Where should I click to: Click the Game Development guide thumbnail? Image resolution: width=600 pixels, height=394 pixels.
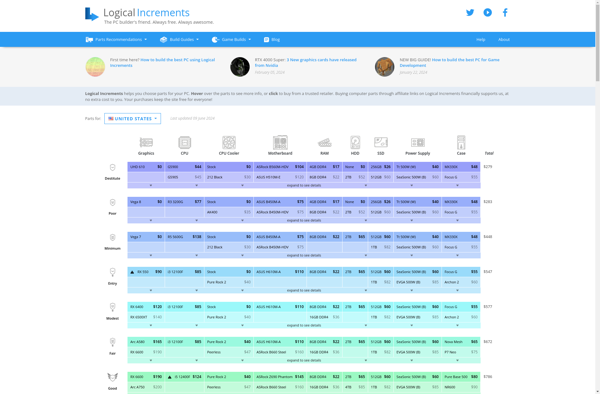tap(385, 67)
